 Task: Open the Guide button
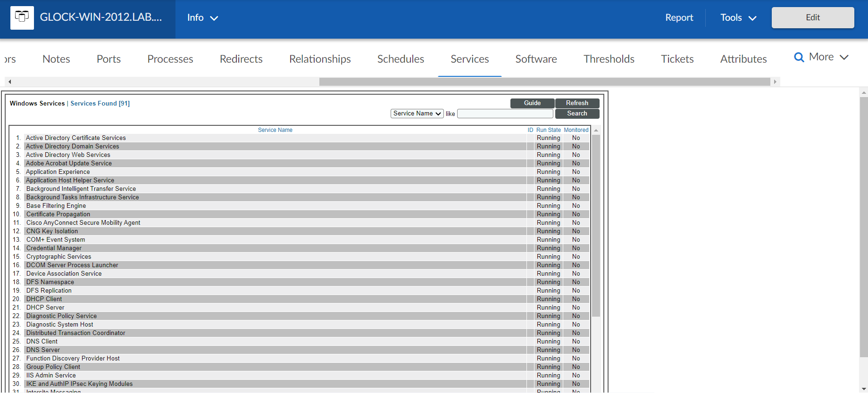pos(532,103)
